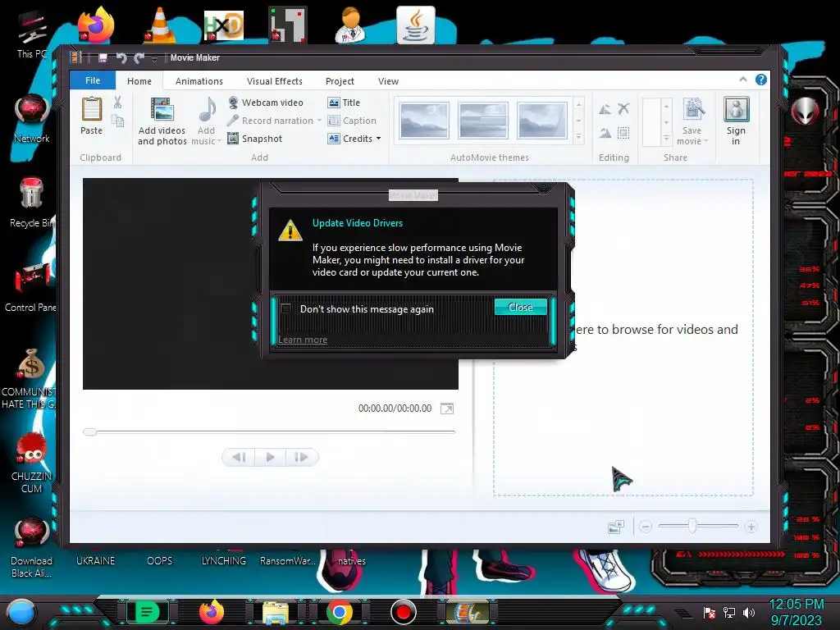Click the Save movie icon

coord(692,110)
